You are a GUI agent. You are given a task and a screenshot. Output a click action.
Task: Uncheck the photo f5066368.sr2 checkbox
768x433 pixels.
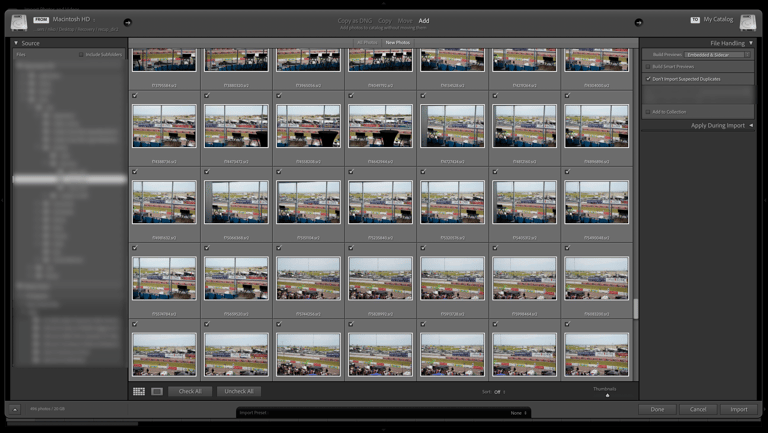pos(207,172)
